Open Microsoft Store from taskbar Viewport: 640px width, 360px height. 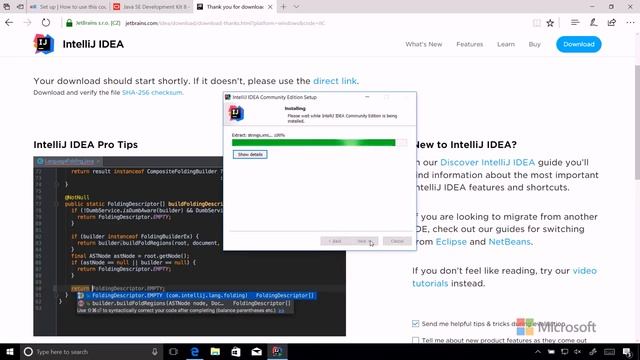coord(236,351)
